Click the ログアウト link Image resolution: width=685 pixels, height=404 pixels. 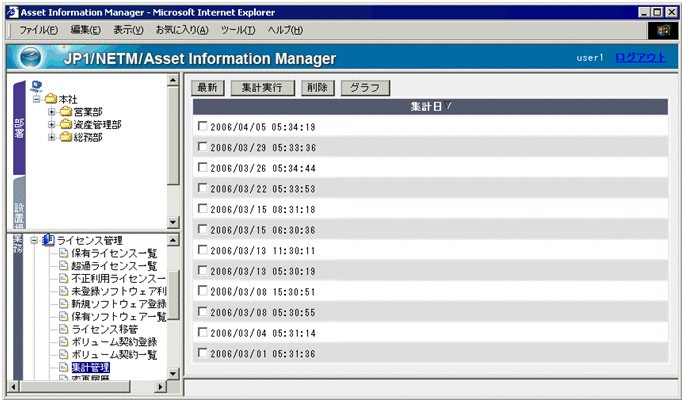point(641,58)
